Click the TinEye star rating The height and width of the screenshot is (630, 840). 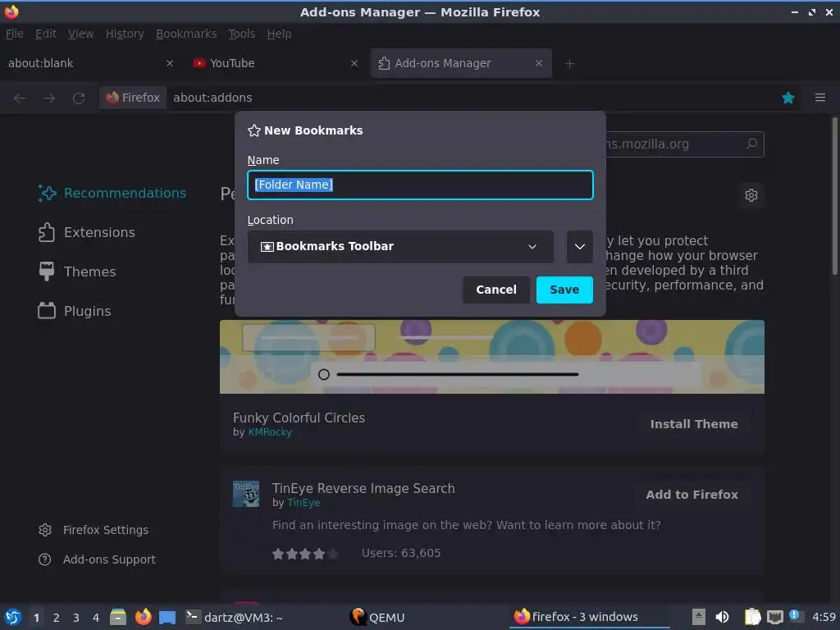tap(305, 554)
